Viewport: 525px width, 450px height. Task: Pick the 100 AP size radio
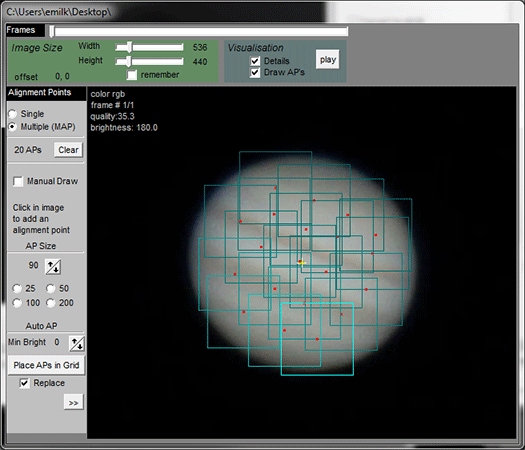click(x=17, y=303)
